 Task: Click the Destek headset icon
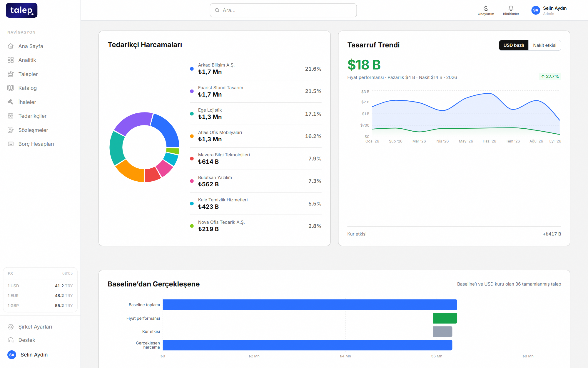pyautogui.click(x=11, y=340)
